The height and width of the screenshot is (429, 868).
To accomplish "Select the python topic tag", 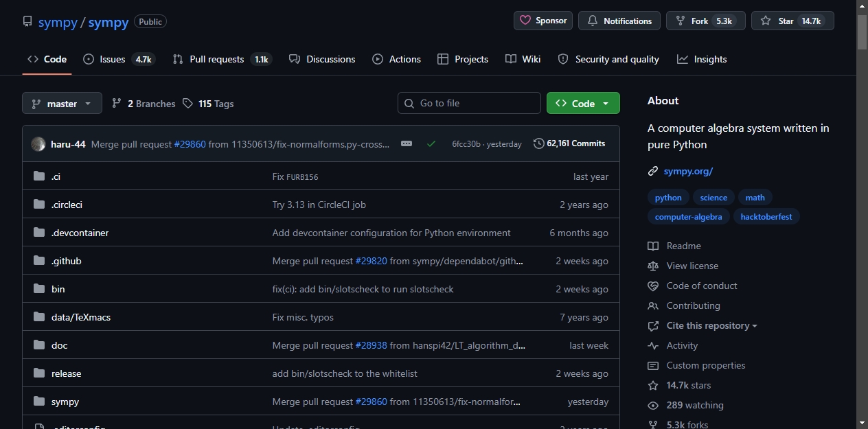I will (x=668, y=197).
